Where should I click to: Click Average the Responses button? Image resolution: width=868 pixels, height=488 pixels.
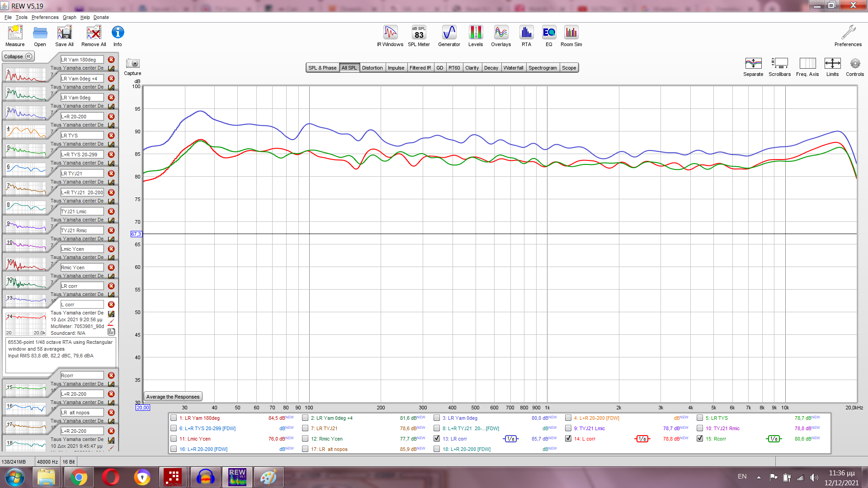[173, 397]
